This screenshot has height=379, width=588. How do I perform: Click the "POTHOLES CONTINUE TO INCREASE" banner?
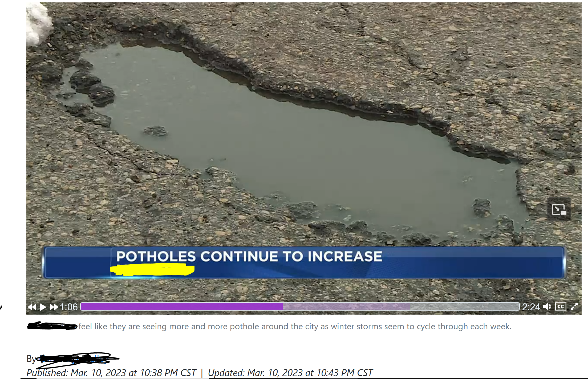click(x=304, y=262)
